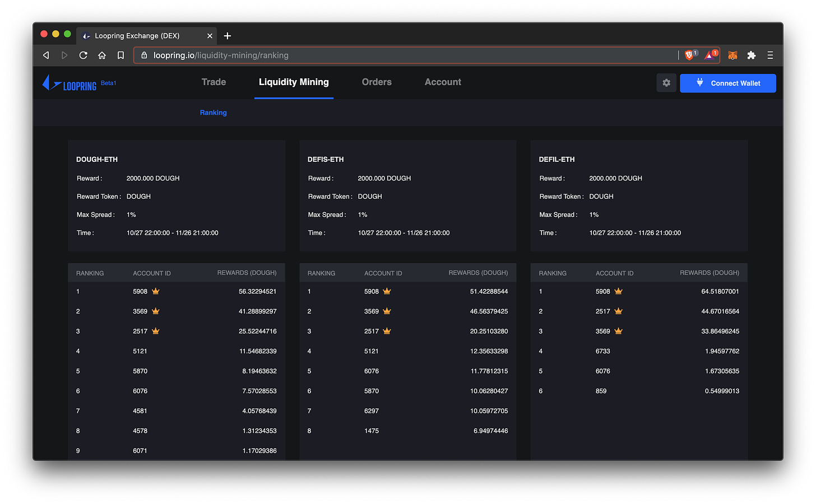Reload the Loopring page

coord(83,55)
